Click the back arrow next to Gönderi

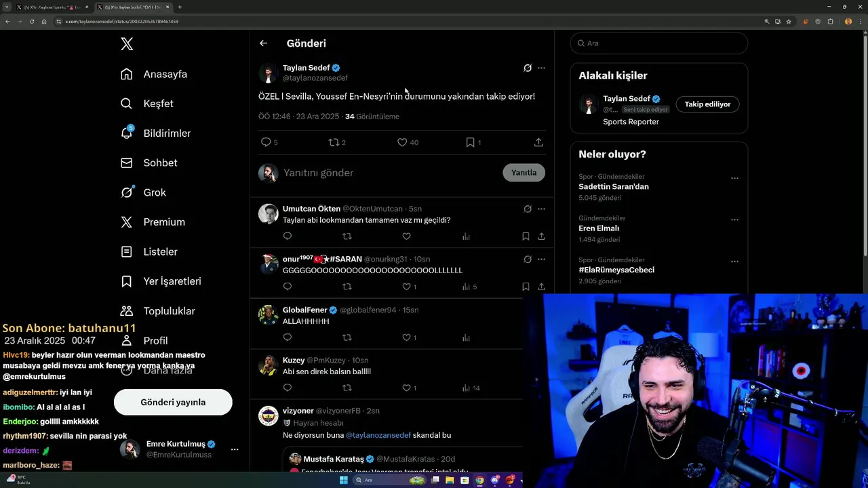coord(263,43)
